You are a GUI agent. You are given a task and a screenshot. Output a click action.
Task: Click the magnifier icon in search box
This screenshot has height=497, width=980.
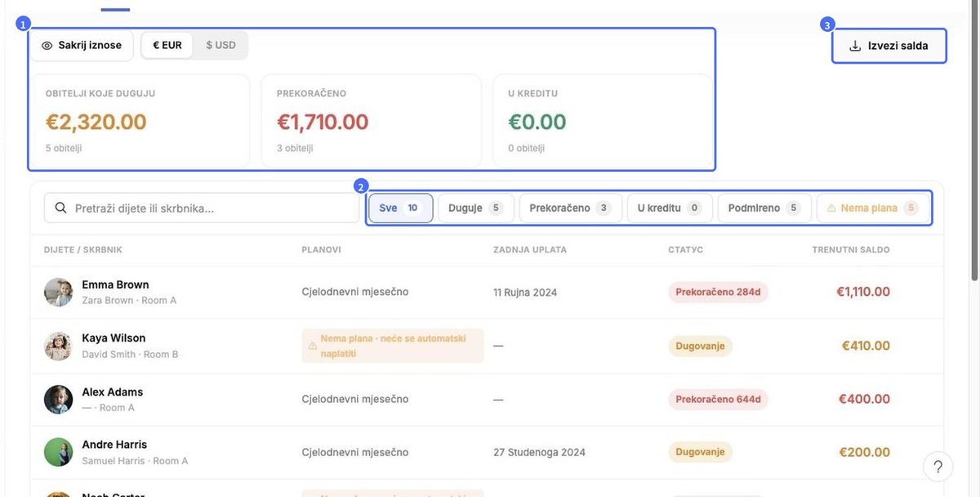[x=60, y=208]
